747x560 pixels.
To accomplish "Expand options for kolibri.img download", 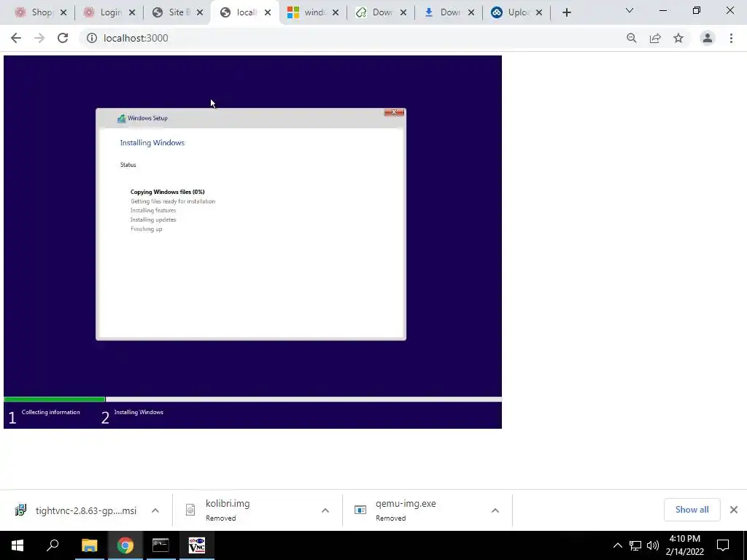I will point(325,510).
